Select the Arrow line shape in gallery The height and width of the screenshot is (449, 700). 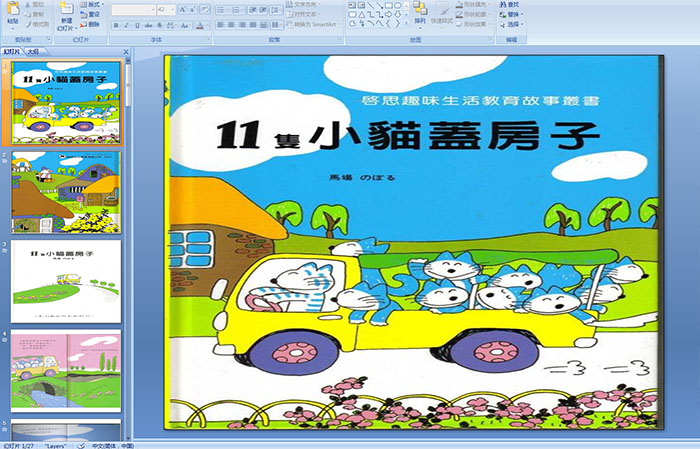380,5
